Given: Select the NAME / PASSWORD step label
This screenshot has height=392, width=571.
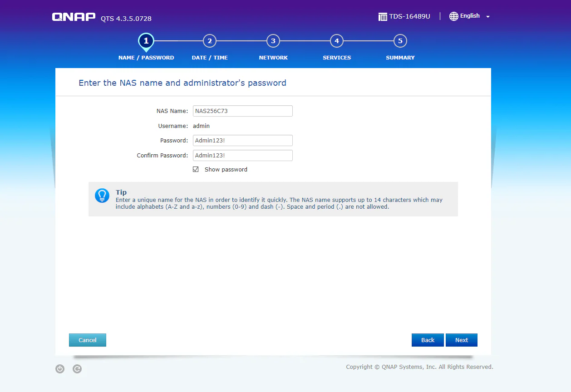Looking at the screenshot, I should [x=146, y=58].
